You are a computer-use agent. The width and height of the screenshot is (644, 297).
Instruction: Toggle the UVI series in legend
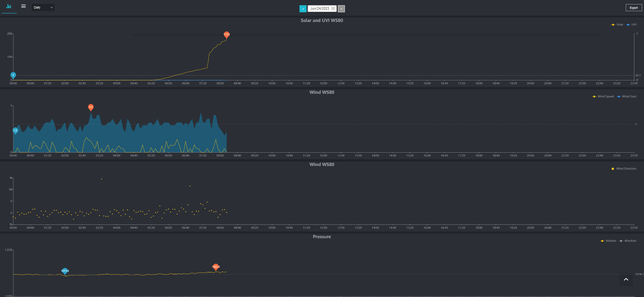click(631, 25)
